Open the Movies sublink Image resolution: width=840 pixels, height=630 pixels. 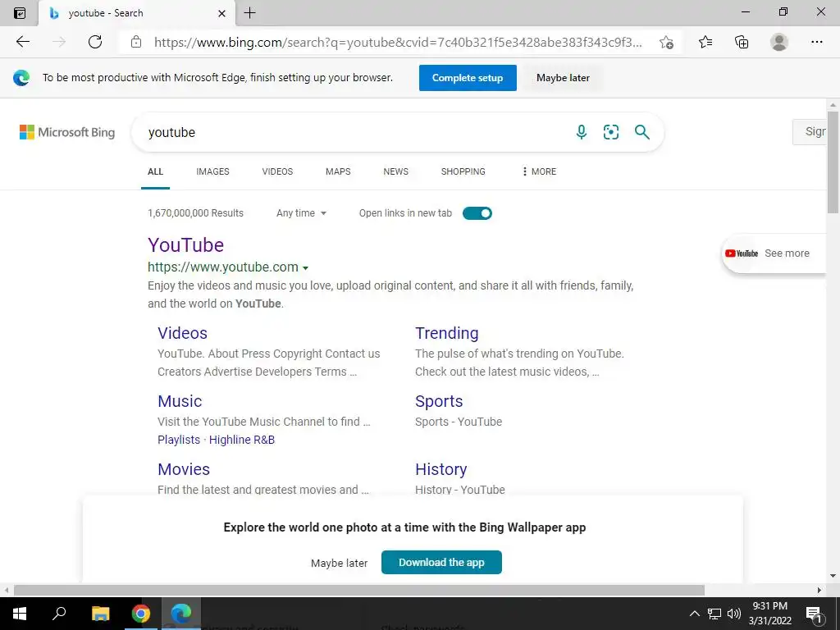[x=184, y=469]
